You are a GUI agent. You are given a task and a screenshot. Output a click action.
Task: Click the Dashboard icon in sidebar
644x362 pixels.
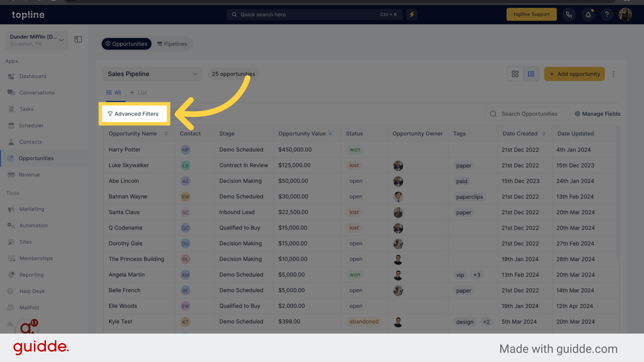(x=11, y=76)
